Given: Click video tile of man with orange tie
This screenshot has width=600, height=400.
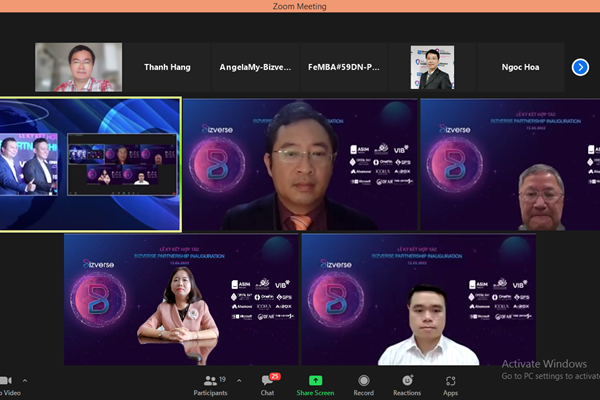Looking at the screenshot, I should 300,164.
